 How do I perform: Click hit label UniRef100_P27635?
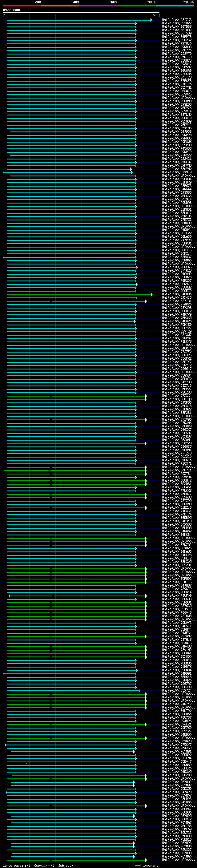coord(177,606)
